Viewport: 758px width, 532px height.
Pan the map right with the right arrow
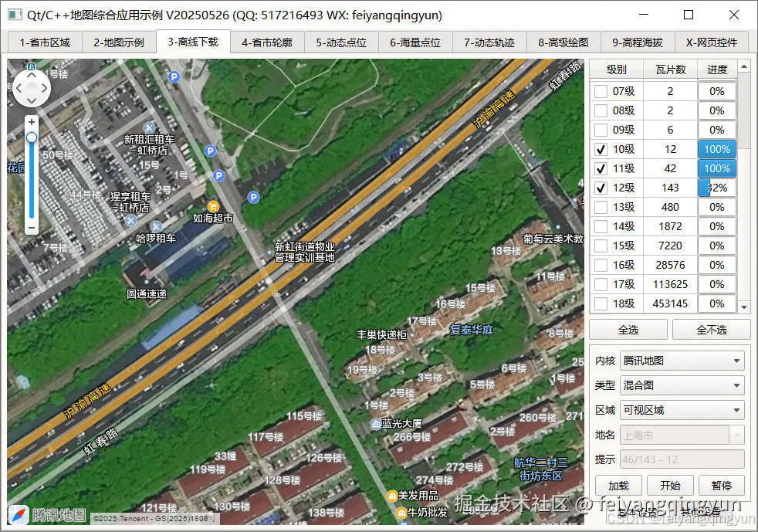pos(44,88)
